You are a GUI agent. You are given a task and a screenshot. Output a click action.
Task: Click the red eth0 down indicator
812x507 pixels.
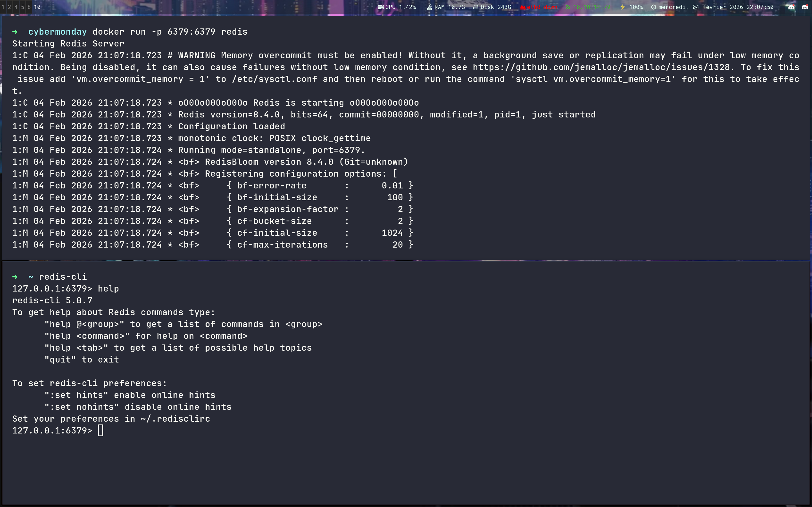(x=538, y=7)
